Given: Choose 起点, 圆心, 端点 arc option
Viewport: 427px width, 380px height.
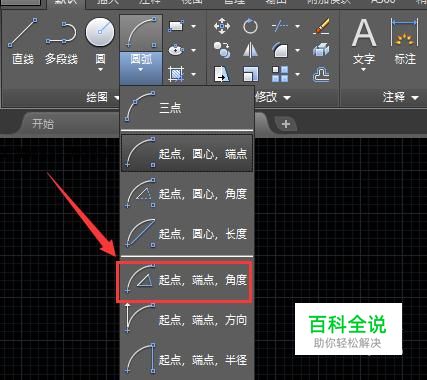Looking at the screenshot, I should point(187,153).
